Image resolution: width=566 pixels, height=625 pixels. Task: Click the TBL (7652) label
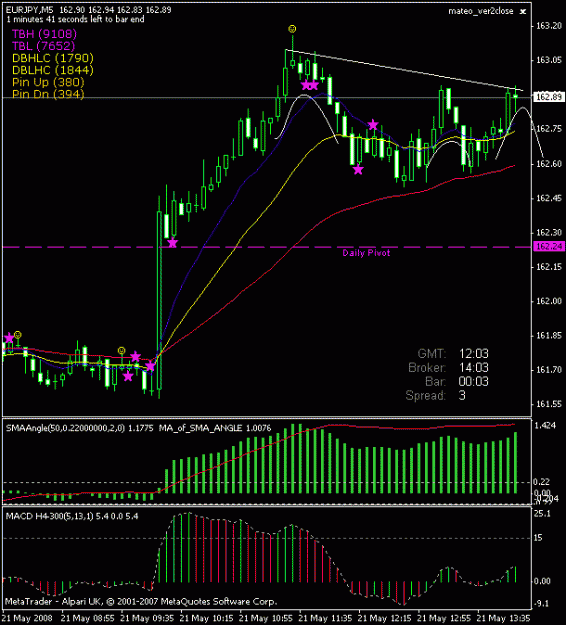click(x=43, y=46)
